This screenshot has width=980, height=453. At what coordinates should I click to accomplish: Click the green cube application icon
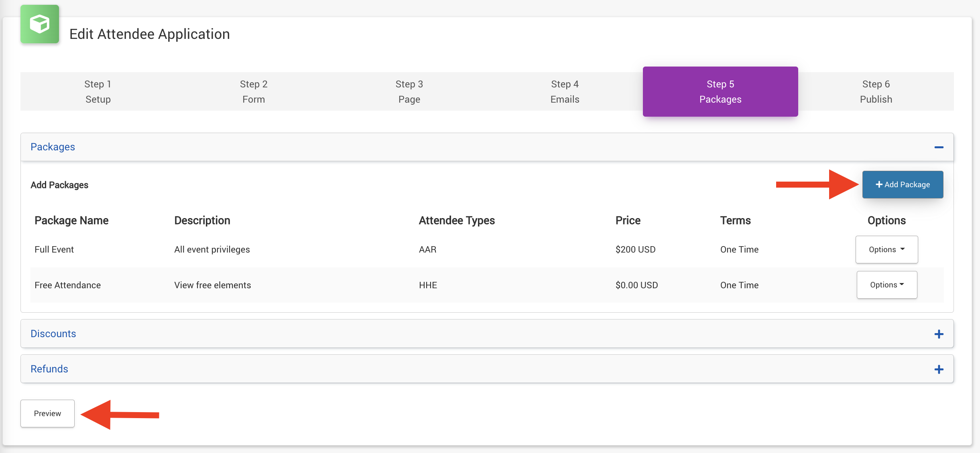[40, 24]
